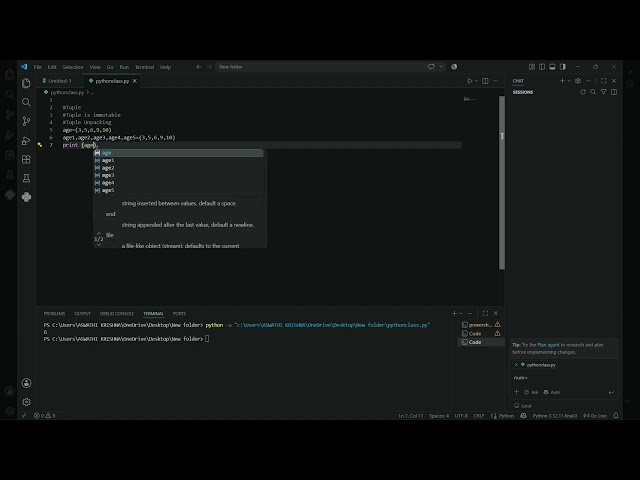Open new terminal launch profile dropdown
Screen dimensions: 640x480
tap(461, 313)
